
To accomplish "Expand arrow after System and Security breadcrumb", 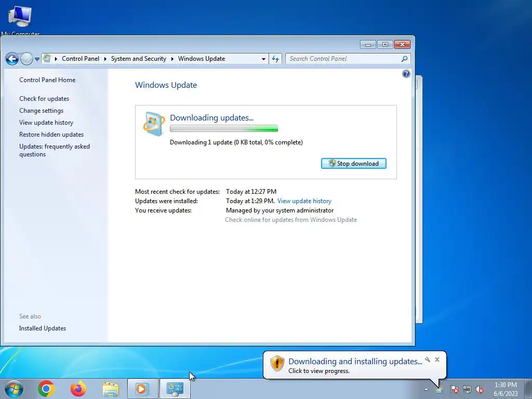I will (x=172, y=59).
